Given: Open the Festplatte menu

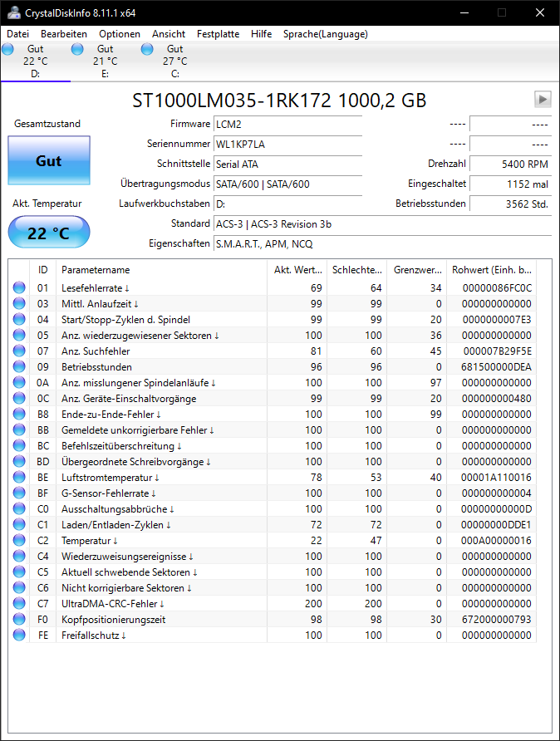Looking at the screenshot, I should (218, 34).
